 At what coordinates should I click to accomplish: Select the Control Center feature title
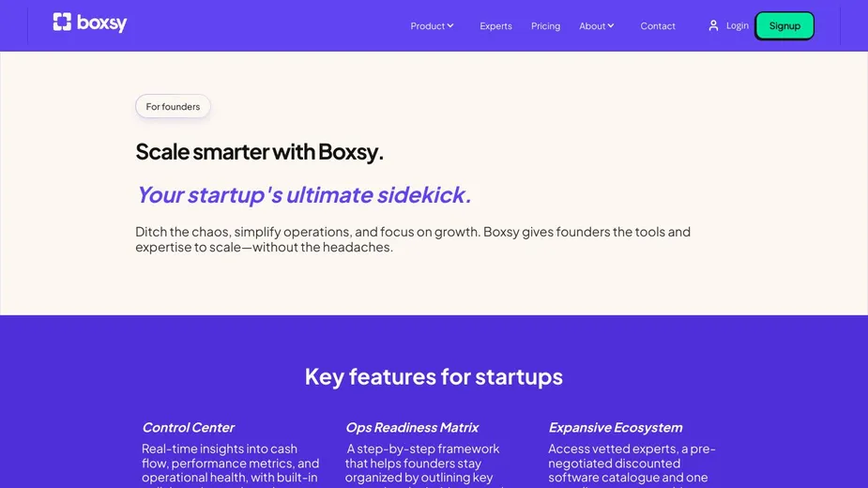pos(188,428)
